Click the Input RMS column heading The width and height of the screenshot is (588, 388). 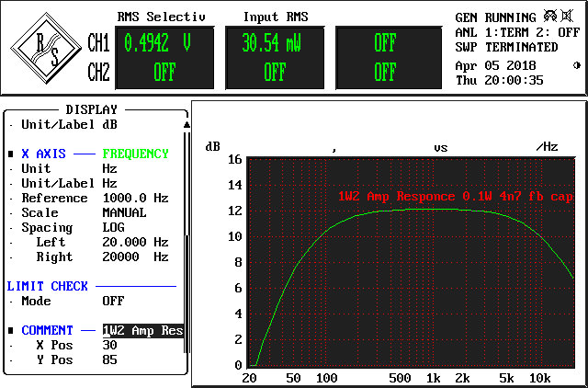276,17
